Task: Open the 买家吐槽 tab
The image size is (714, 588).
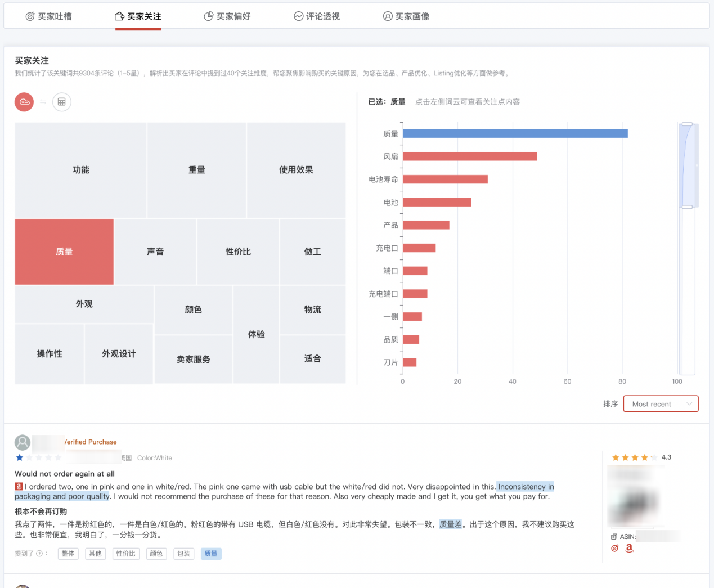Action: pos(49,16)
